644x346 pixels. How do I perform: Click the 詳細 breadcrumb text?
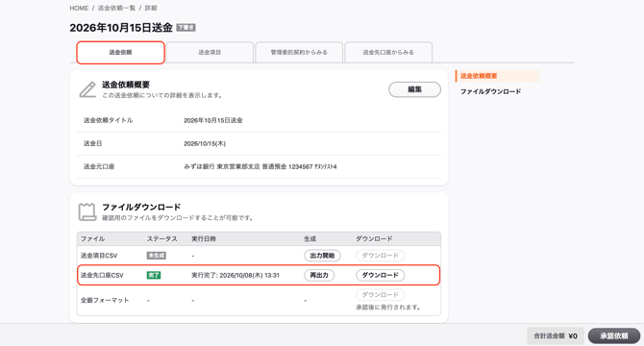[151, 9]
